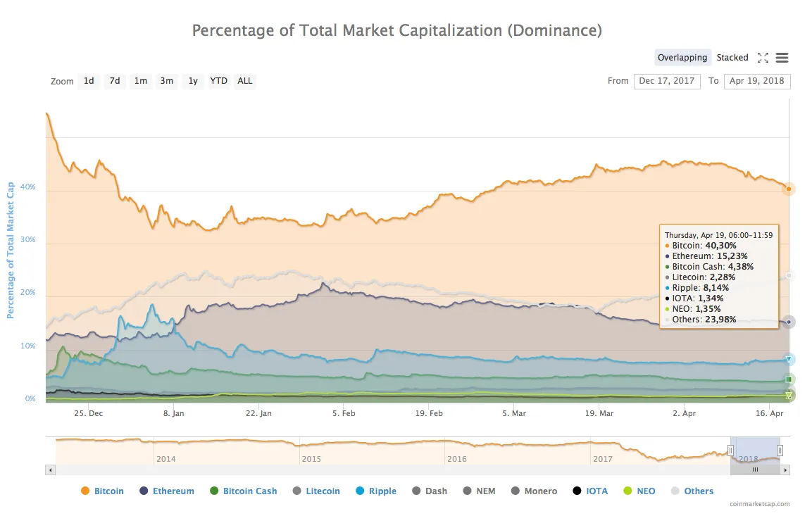Image resolution: width=812 pixels, height=516 pixels.
Task: Toggle Bitcoin series in legend
Action: point(103,491)
